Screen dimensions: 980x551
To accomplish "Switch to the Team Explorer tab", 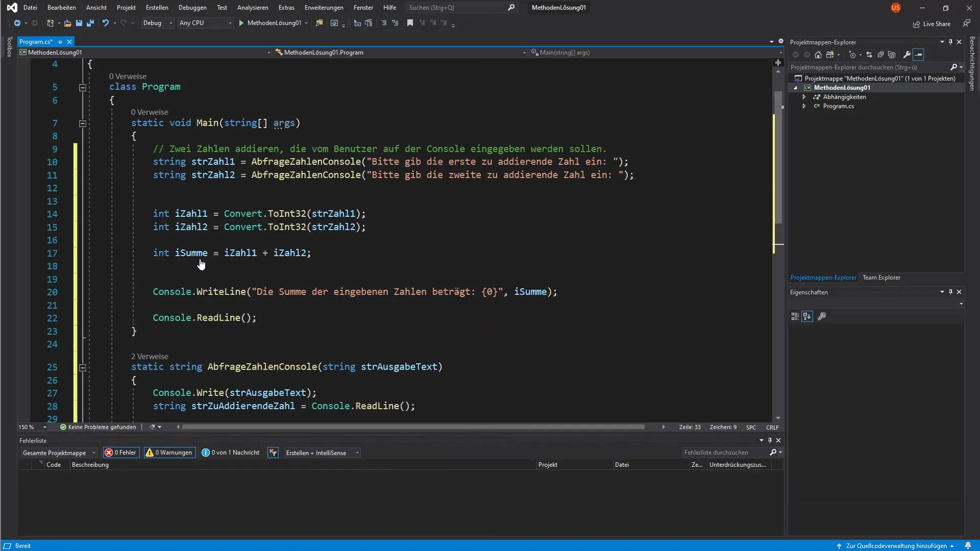I will [x=881, y=278].
